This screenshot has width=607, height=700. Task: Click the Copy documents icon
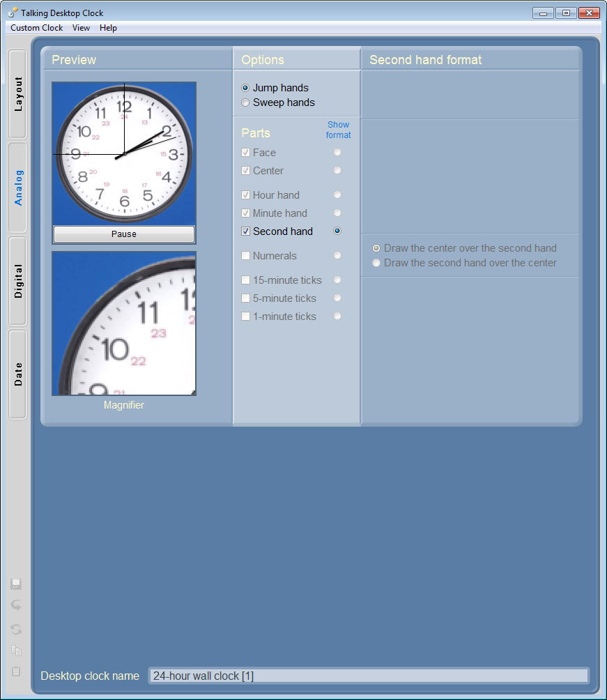click(16, 650)
